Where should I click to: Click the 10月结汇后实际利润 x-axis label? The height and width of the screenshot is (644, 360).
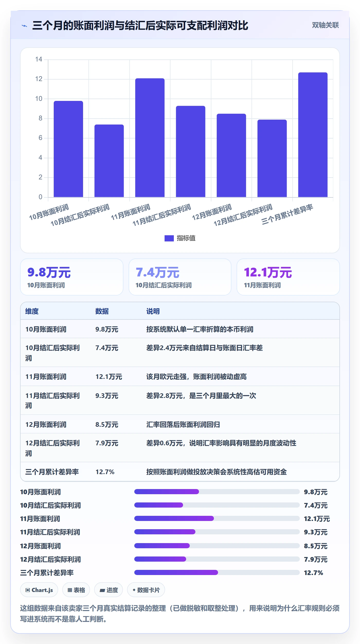[80, 215]
